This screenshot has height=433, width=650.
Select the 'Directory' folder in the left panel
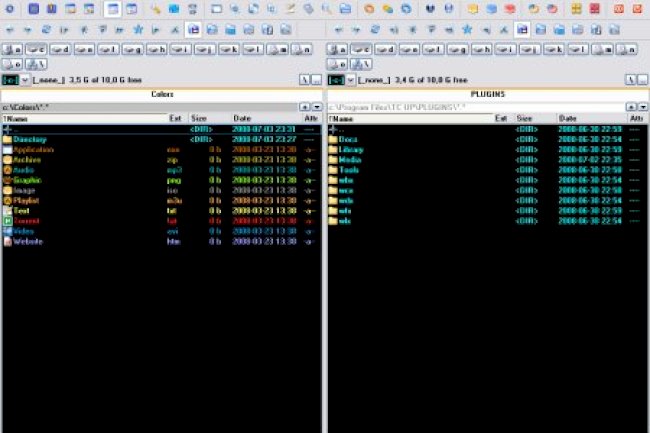pos(162,140)
